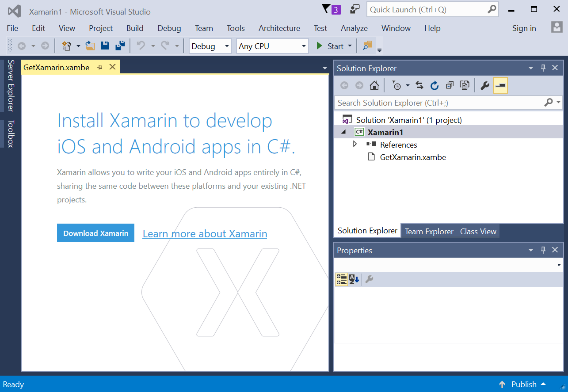568x392 pixels.
Task: Open the Architecture menu
Action: [279, 28]
